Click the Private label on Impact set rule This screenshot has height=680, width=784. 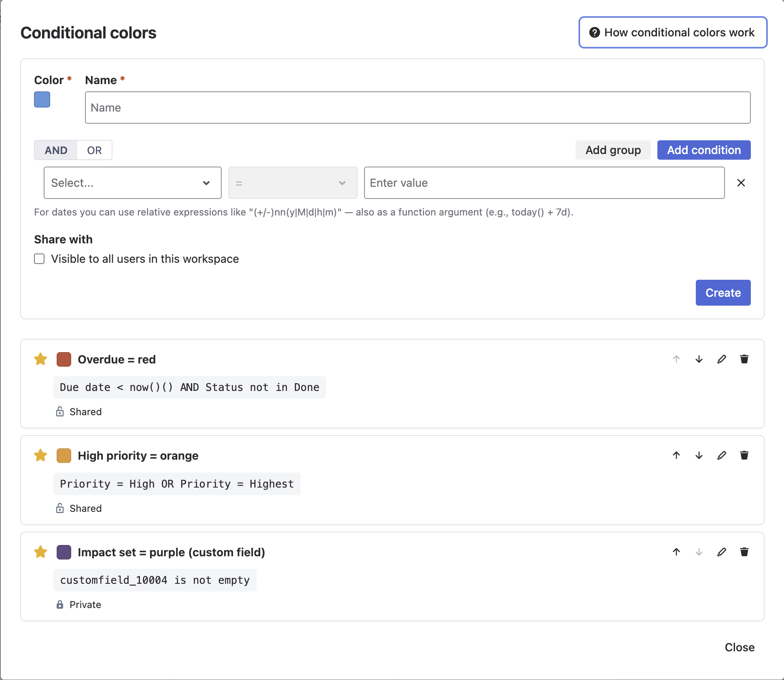(85, 604)
